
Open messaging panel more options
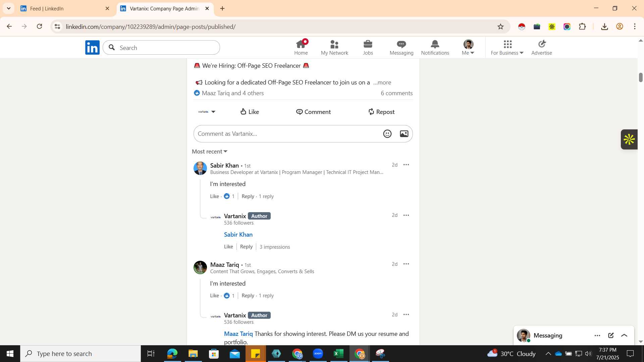pyautogui.click(x=597, y=336)
